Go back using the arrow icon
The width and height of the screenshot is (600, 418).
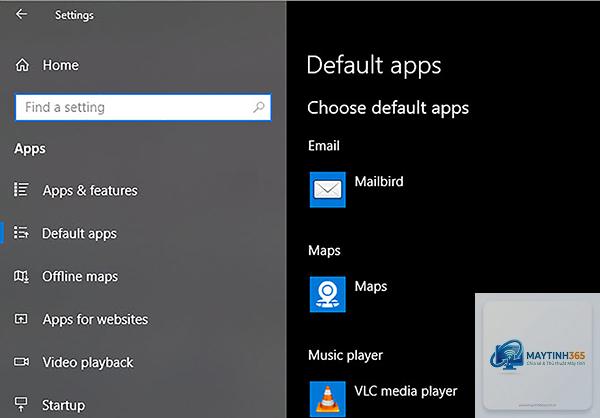point(21,14)
